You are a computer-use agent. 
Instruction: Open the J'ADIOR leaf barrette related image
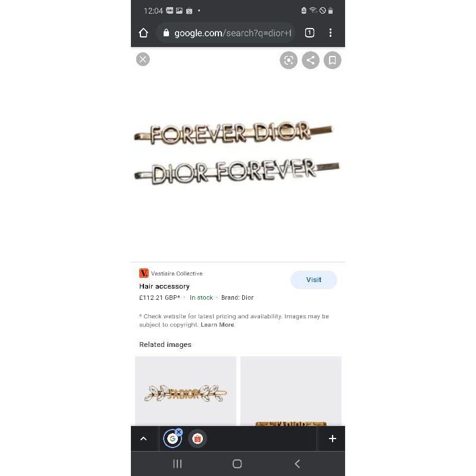[186, 391]
